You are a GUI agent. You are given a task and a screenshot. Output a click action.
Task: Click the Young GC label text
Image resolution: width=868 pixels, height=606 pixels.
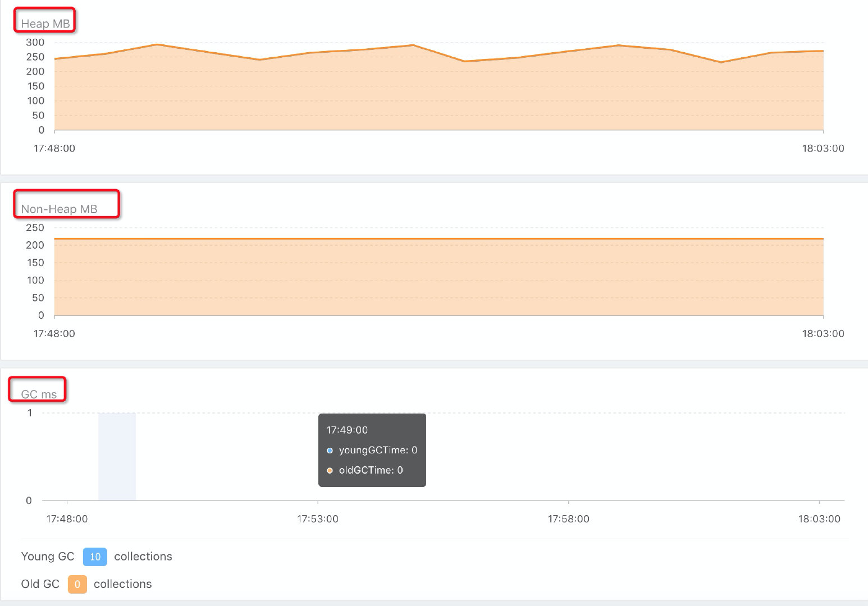pyautogui.click(x=48, y=557)
